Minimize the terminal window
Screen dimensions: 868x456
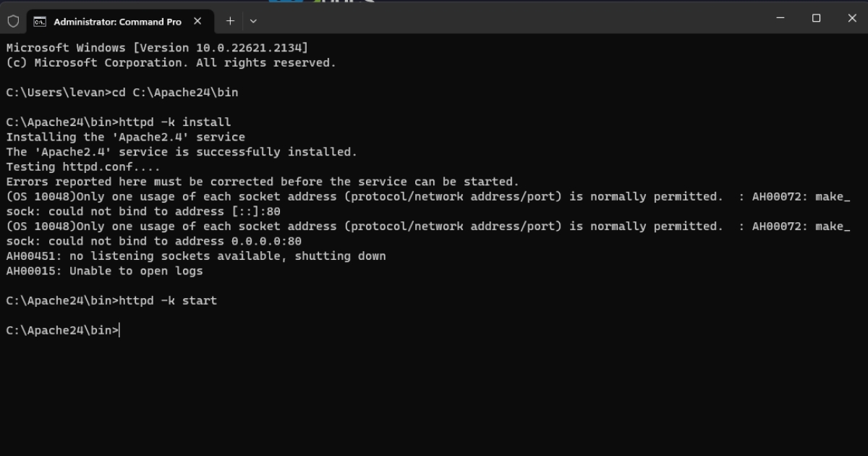(780, 17)
